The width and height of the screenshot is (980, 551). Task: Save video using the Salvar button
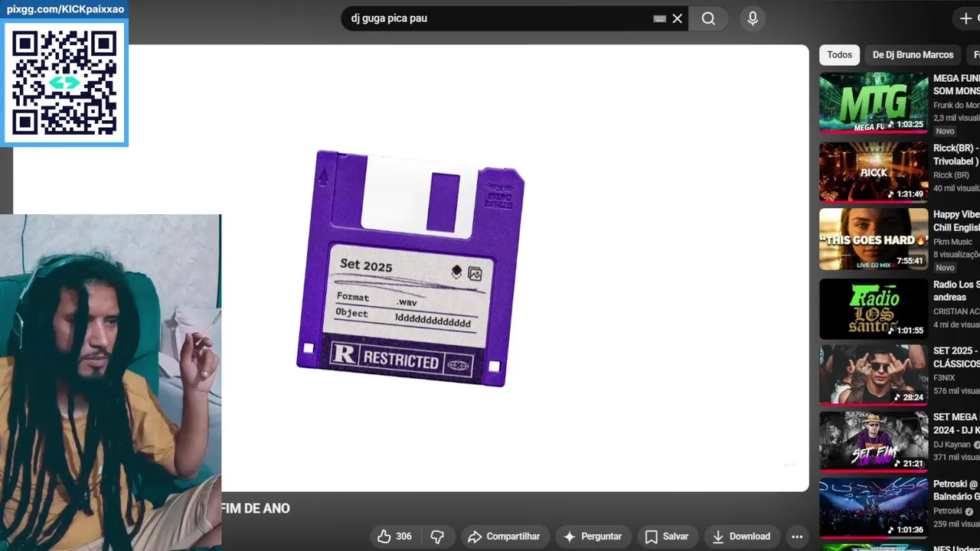pyautogui.click(x=666, y=536)
